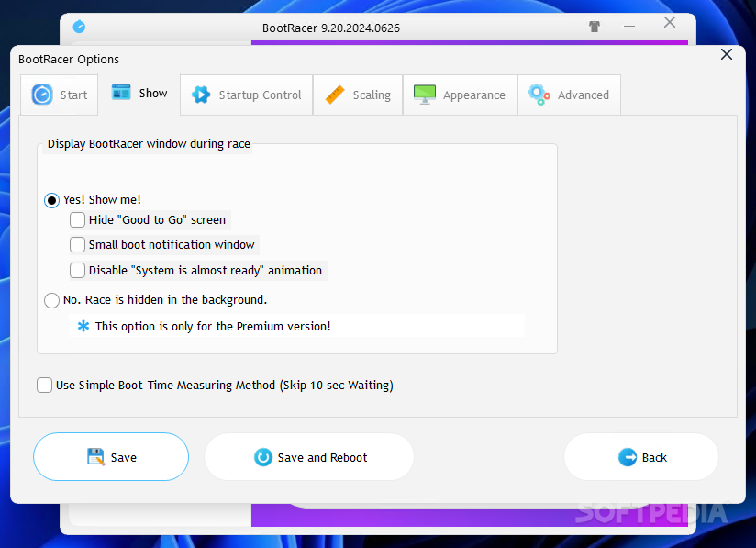Viewport: 756px width, 548px height.
Task: Check Small boot notification window
Action: click(77, 244)
